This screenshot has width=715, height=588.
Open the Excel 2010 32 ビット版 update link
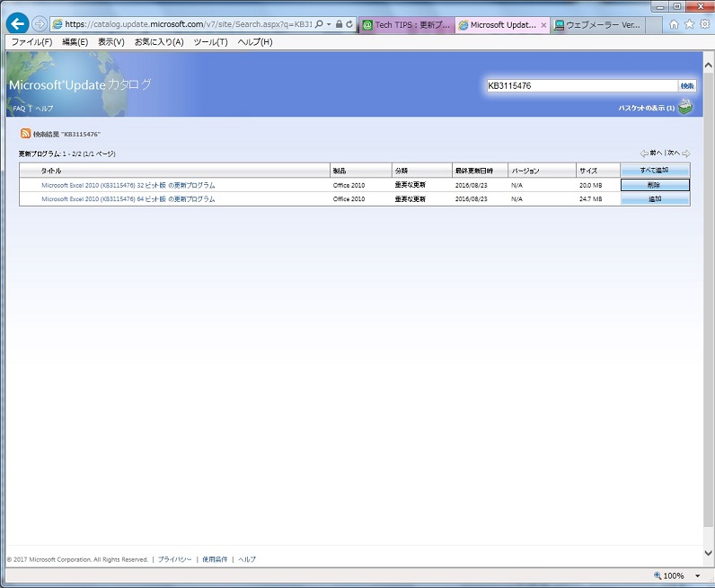(x=128, y=185)
